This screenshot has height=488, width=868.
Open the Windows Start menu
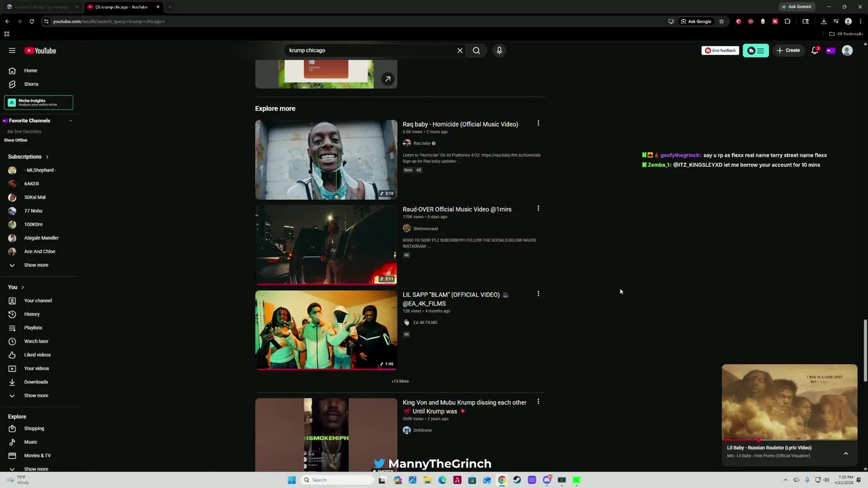tap(292, 480)
